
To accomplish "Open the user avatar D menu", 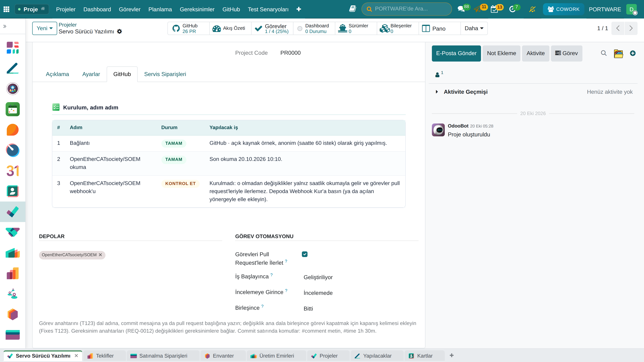I will pos(632,9).
